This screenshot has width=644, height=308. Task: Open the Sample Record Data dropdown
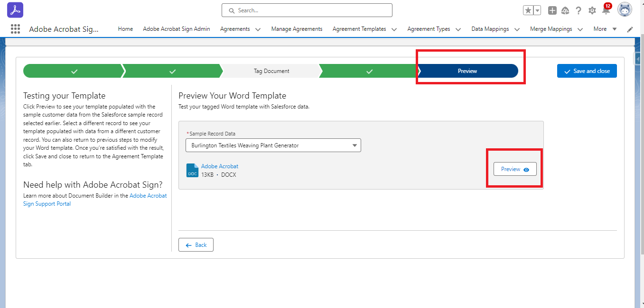point(273,145)
